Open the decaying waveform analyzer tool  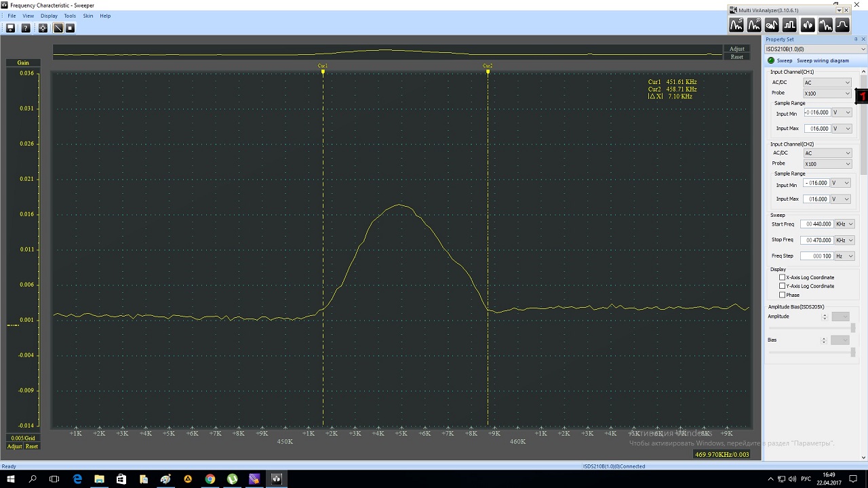coord(825,25)
